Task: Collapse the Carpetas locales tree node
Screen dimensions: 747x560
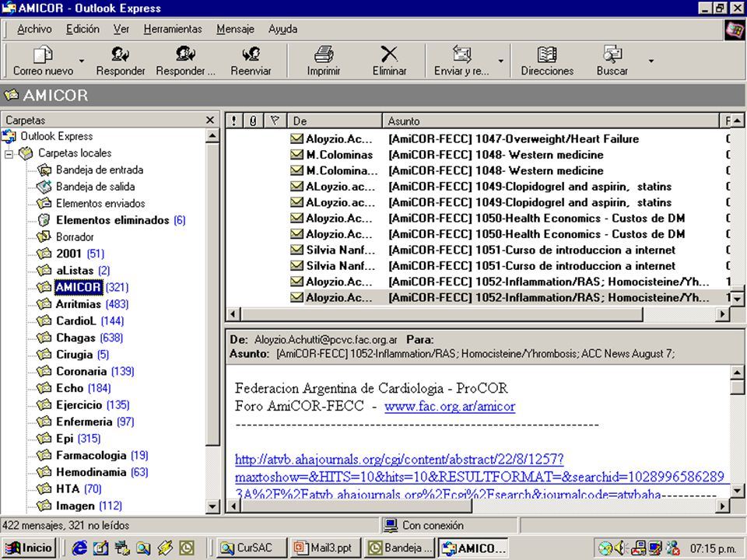Action: click(x=9, y=154)
